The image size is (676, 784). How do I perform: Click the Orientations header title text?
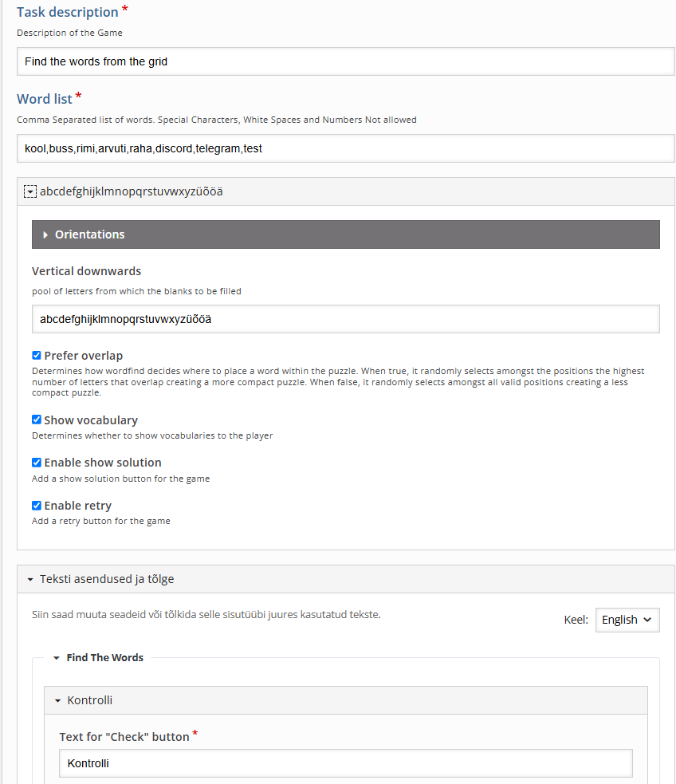(89, 234)
